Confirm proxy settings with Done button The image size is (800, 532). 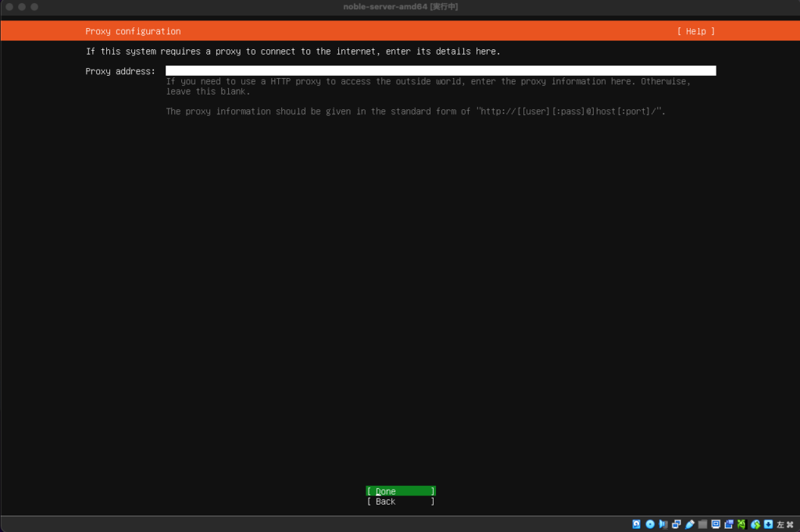(x=401, y=491)
